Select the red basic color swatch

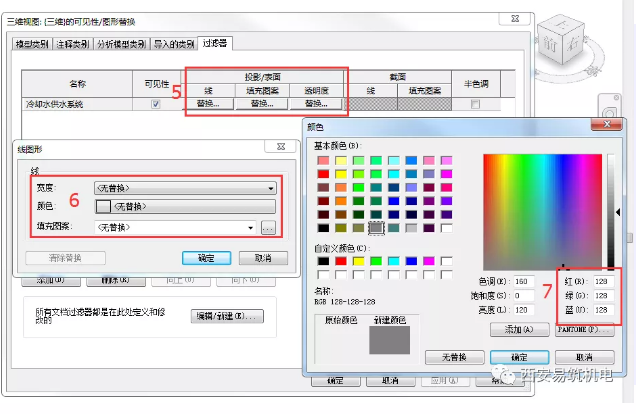point(323,174)
